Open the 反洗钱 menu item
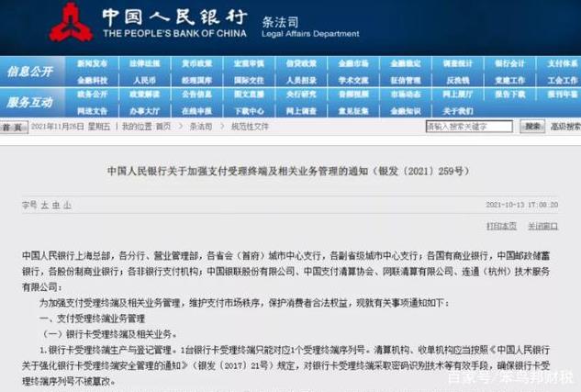The image size is (581, 392). click(x=458, y=81)
